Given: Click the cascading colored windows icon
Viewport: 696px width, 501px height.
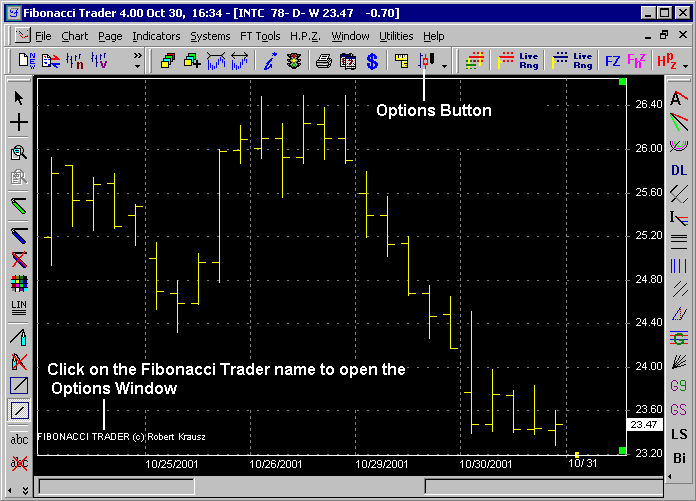Looking at the screenshot, I should click(x=168, y=60).
